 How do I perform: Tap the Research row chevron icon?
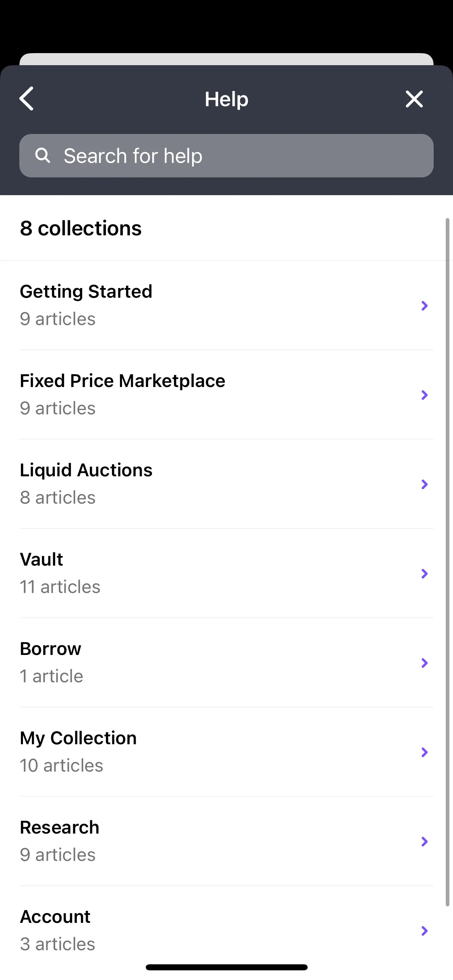coord(424,842)
